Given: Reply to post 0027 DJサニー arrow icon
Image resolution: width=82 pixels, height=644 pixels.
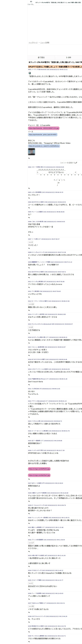Looking at the screenshot, I should [x=29, y=489].
